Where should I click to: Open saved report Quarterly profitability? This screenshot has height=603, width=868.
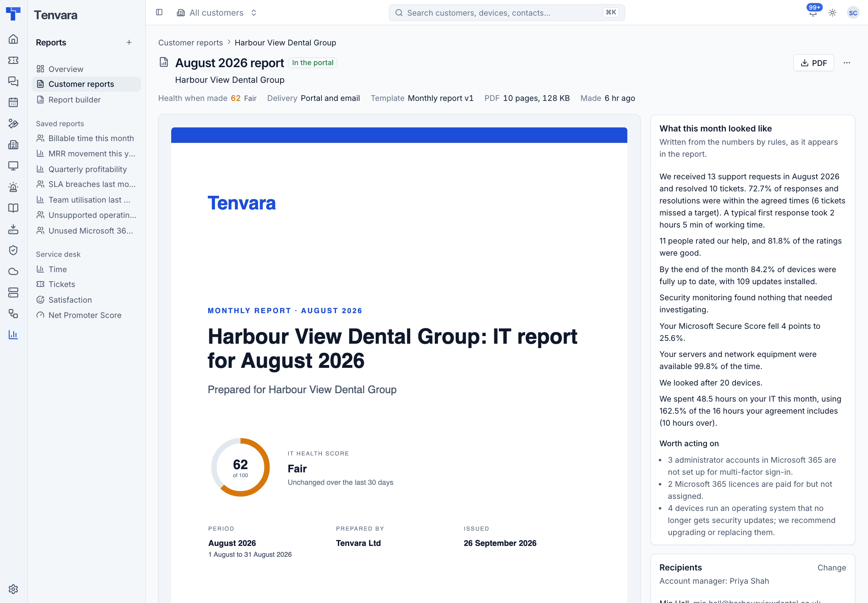click(86, 169)
